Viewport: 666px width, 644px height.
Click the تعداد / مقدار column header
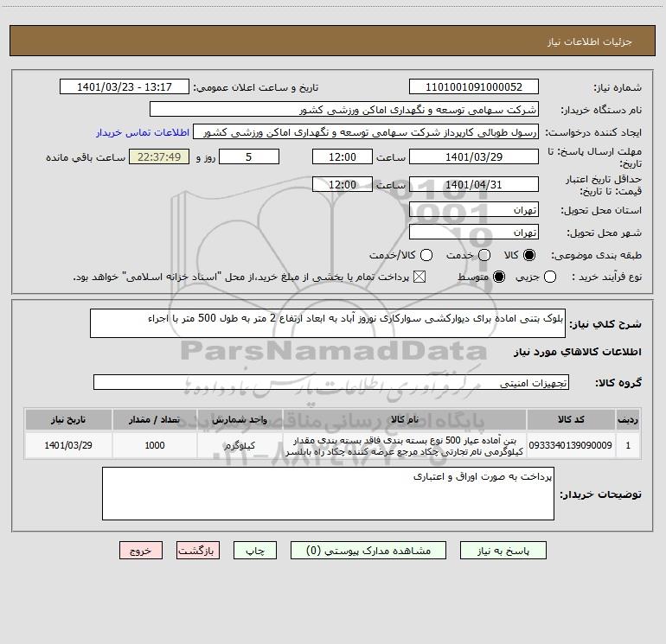[x=155, y=419]
